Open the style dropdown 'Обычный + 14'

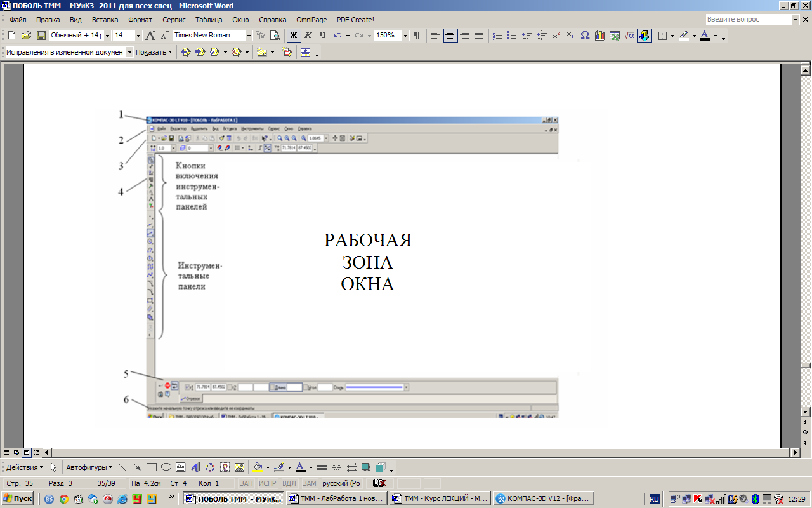point(107,36)
